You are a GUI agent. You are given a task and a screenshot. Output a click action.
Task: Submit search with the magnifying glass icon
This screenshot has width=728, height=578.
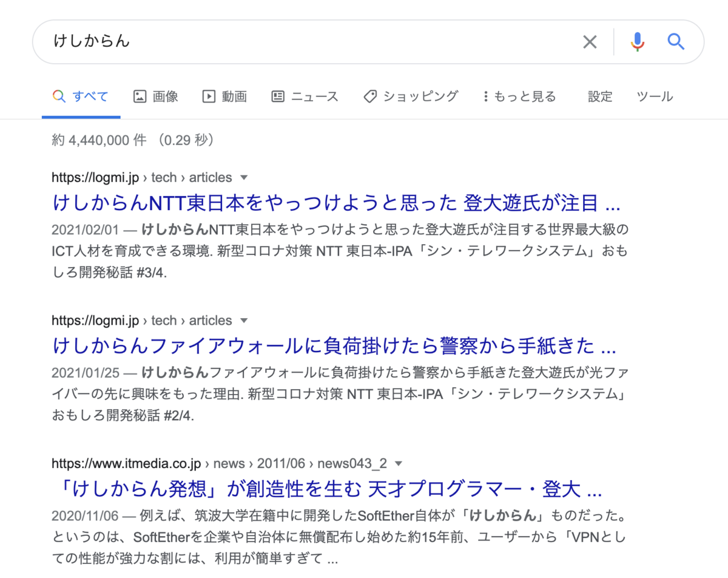(676, 42)
